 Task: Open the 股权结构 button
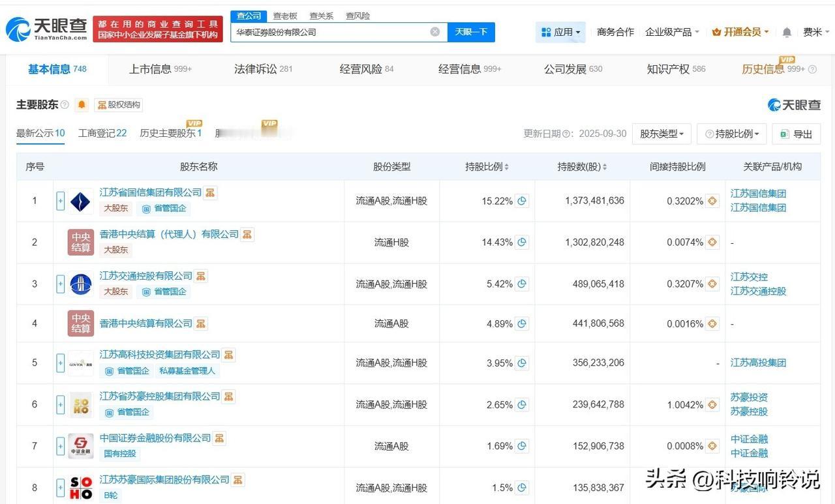(x=119, y=105)
